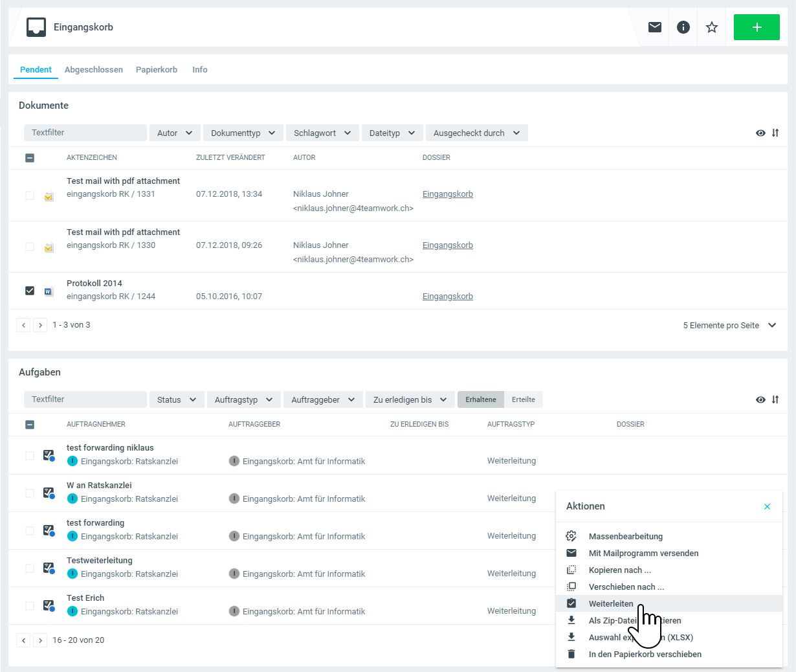Switch task filter to Erteilte
The height and width of the screenshot is (672, 796).
[x=523, y=399]
